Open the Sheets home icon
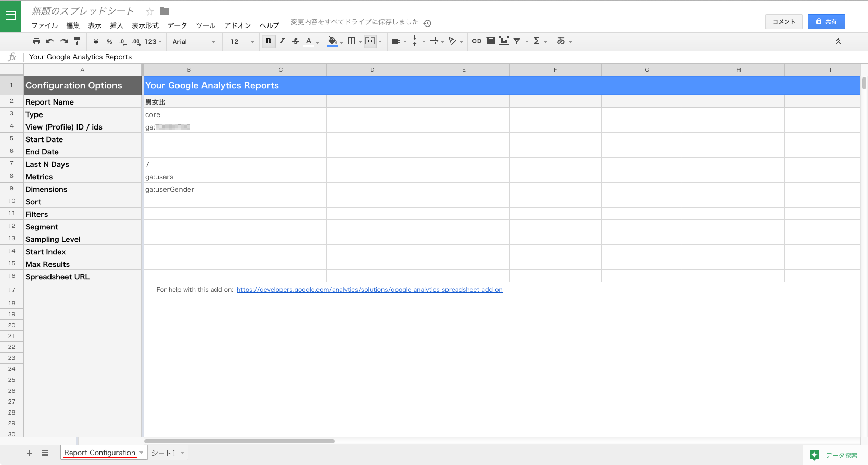This screenshot has height=465, width=868. [10, 16]
